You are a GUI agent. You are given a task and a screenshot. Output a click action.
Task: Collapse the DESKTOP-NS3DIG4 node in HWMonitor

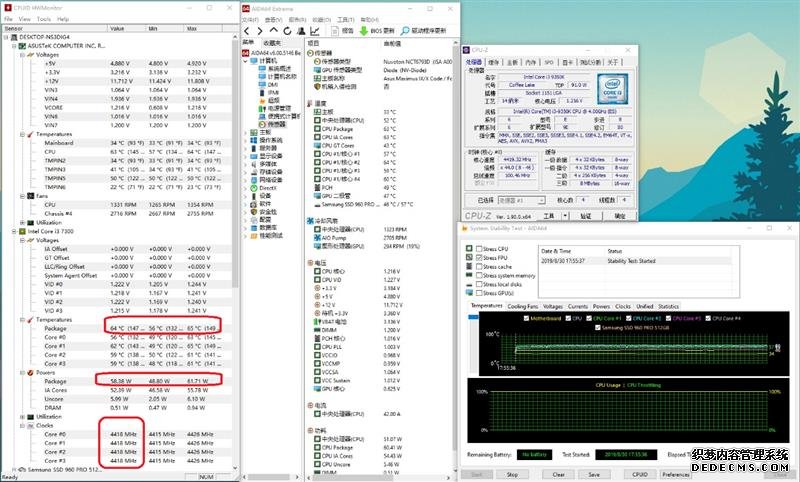point(6,37)
